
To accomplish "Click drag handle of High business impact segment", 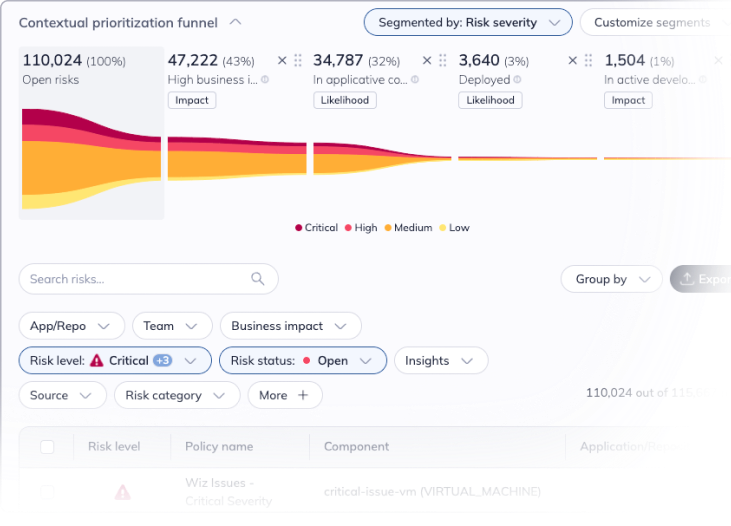I will point(298,61).
